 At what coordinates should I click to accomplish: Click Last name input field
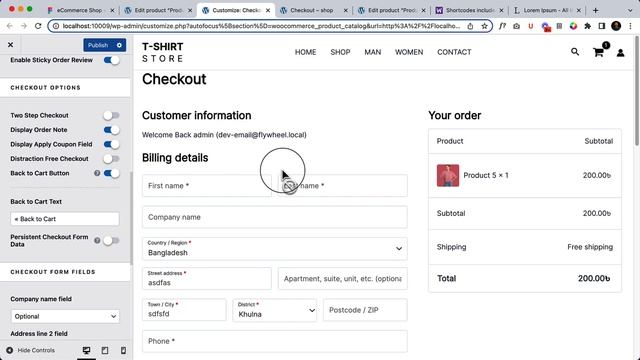pos(343,186)
